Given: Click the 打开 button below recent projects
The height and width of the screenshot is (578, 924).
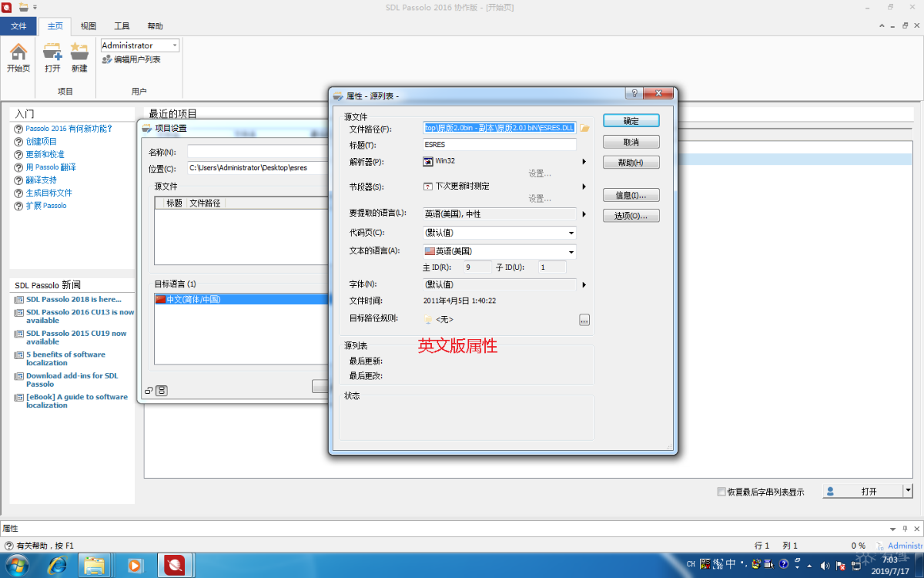Looking at the screenshot, I should click(x=862, y=491).
